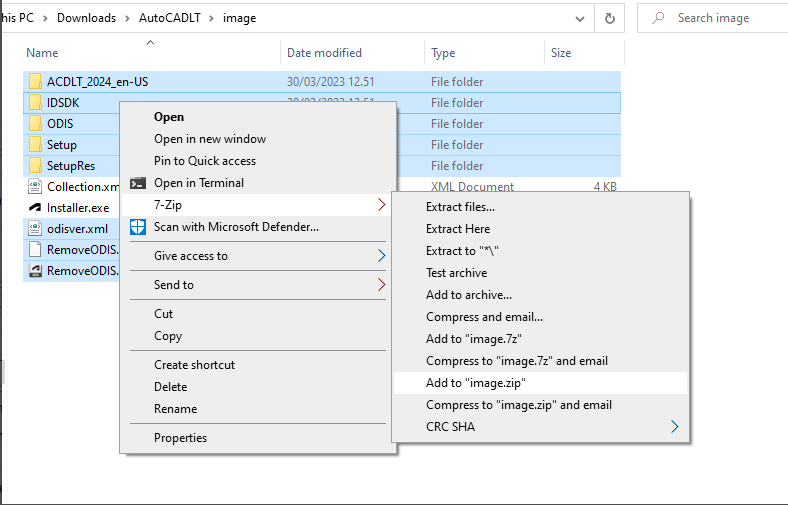Click the File folder type of the SetupRes row
788x505 pixels.
coord(457,166)
